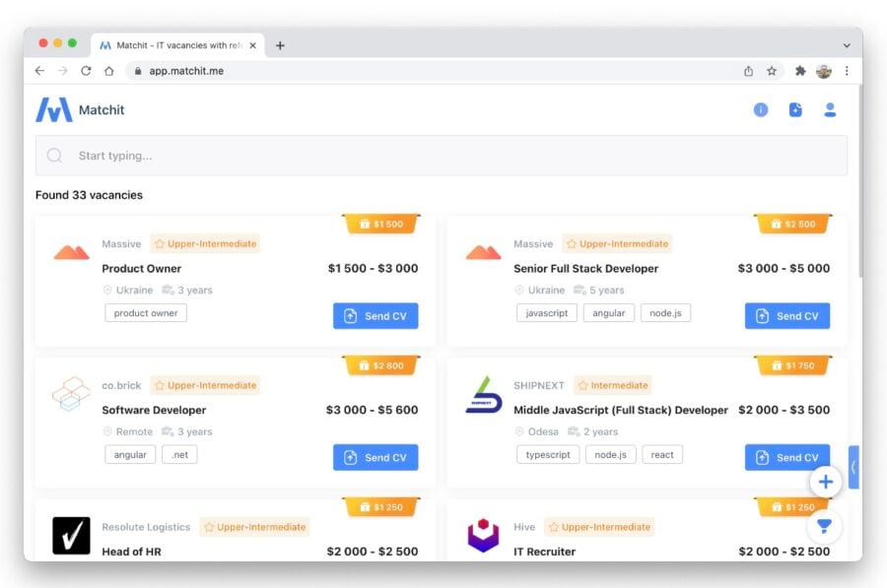Click the browser home icon

[109, 71]
